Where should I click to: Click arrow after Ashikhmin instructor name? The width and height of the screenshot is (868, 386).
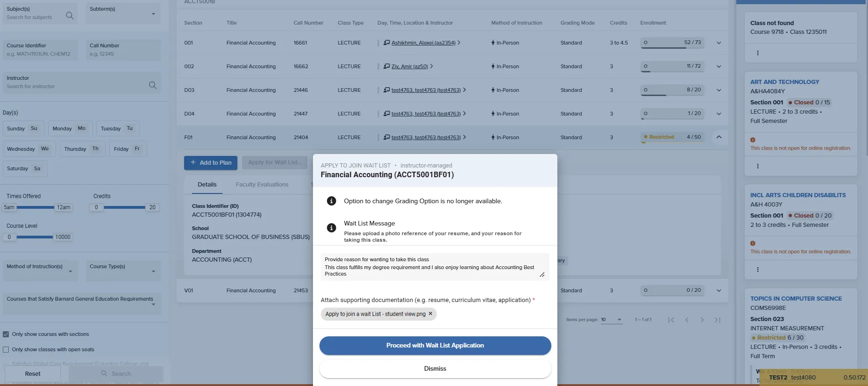coord(459,43)
